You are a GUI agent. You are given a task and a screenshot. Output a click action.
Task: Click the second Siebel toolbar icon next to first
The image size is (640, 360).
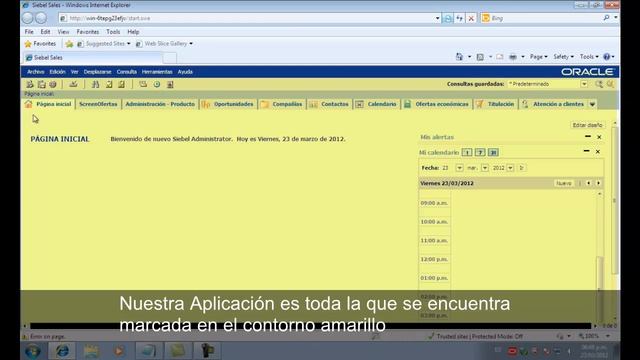[x=41, y=84]
